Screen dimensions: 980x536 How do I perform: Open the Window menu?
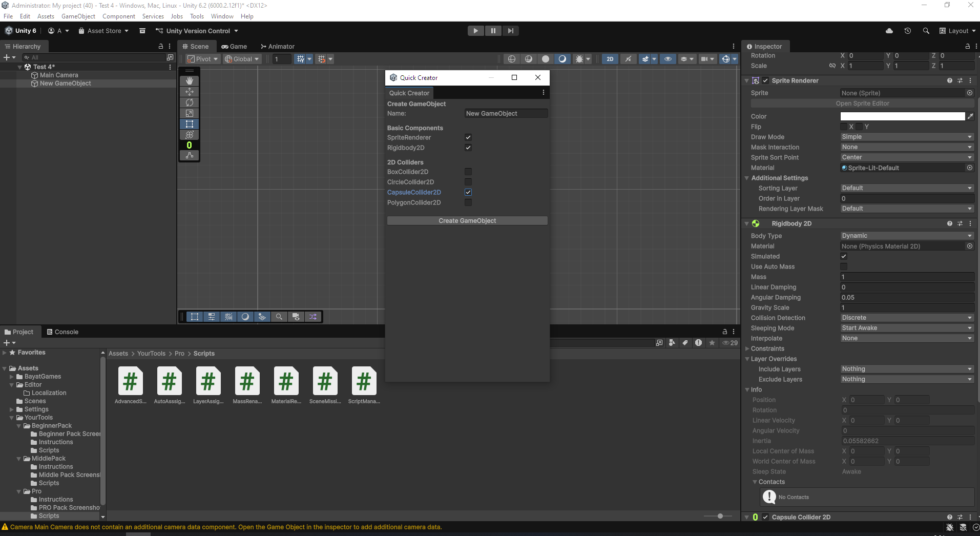tap(222, 16)
